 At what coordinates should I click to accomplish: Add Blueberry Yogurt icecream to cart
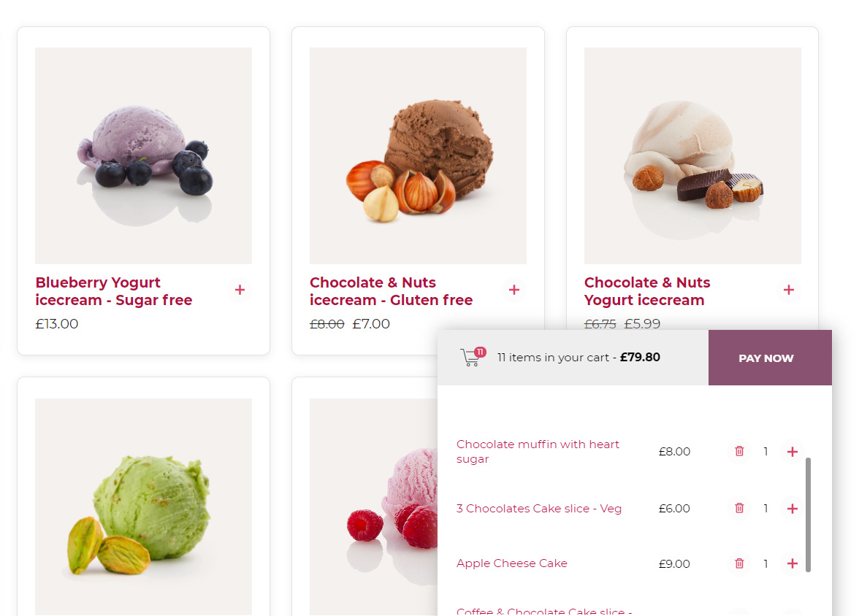tap(240, 290)
